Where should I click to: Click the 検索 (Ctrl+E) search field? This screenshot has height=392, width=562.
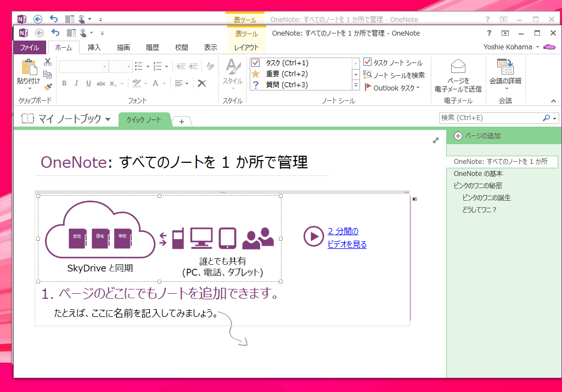pos(490,118)
